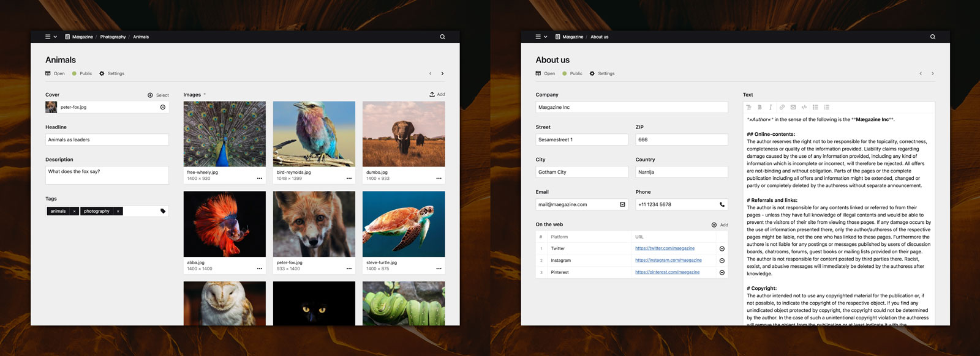980x356 pixels.
Task: Remove the photography tag
Action: click(118, 211)
